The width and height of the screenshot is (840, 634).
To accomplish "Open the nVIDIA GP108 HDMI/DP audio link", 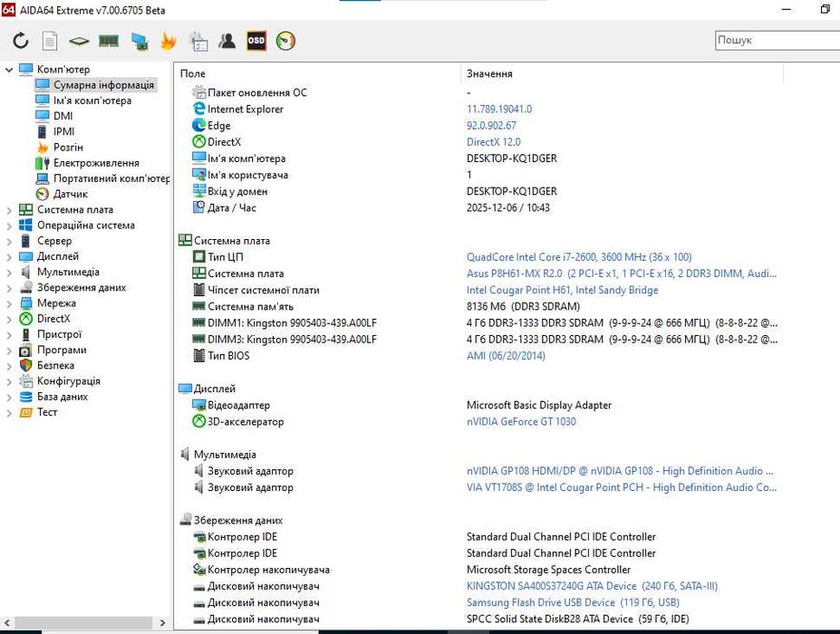I will click(x=620, y=471).
